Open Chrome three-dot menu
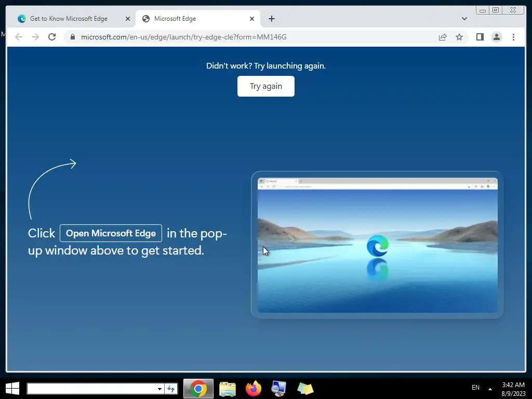 click(513, 37)
